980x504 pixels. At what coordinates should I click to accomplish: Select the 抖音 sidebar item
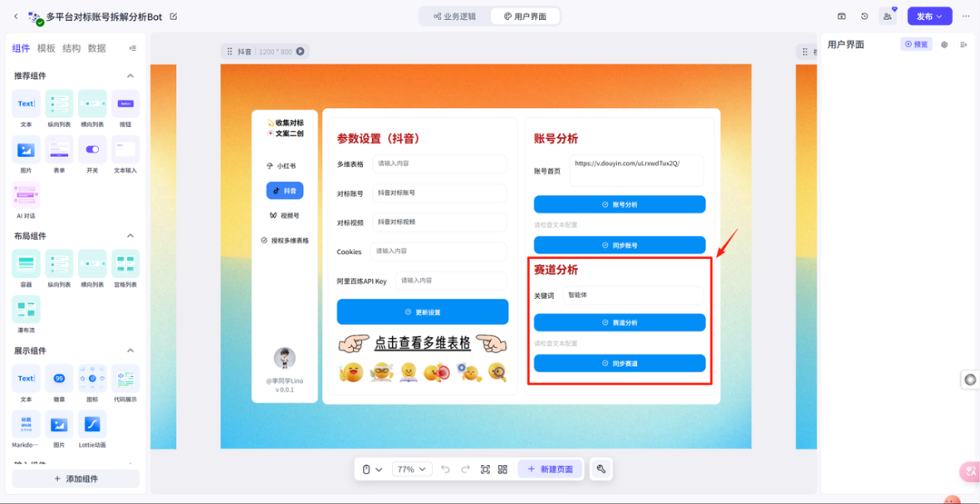pyautogui.click(x=285, y=191)
